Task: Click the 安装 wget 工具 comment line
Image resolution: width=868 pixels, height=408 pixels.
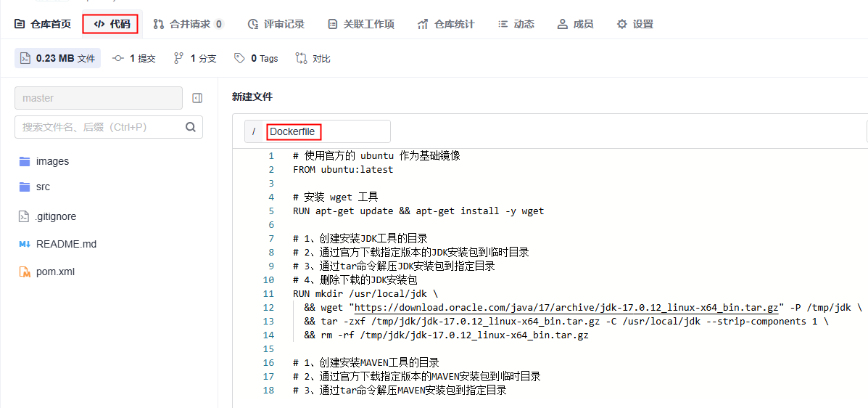Action: 336,197
